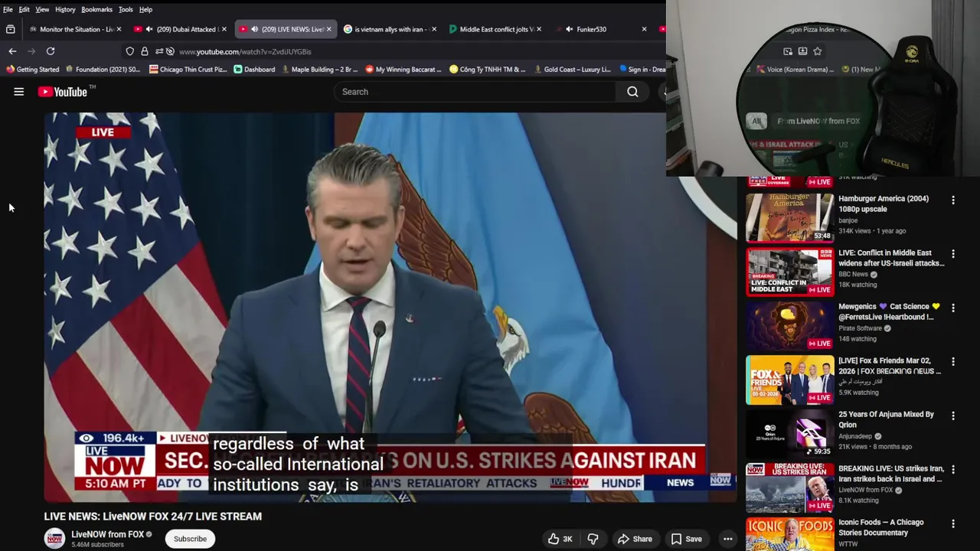Dislike the video with thumbs down
Image resolution: width=980 pixels, height=551 pixels.
tap(593, 539)
